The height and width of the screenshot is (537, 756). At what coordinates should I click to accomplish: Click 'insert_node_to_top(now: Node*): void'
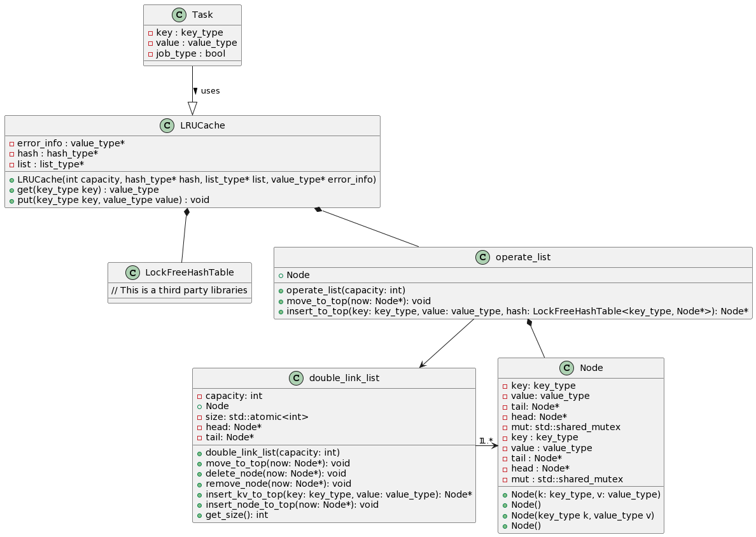click(292, 505)
